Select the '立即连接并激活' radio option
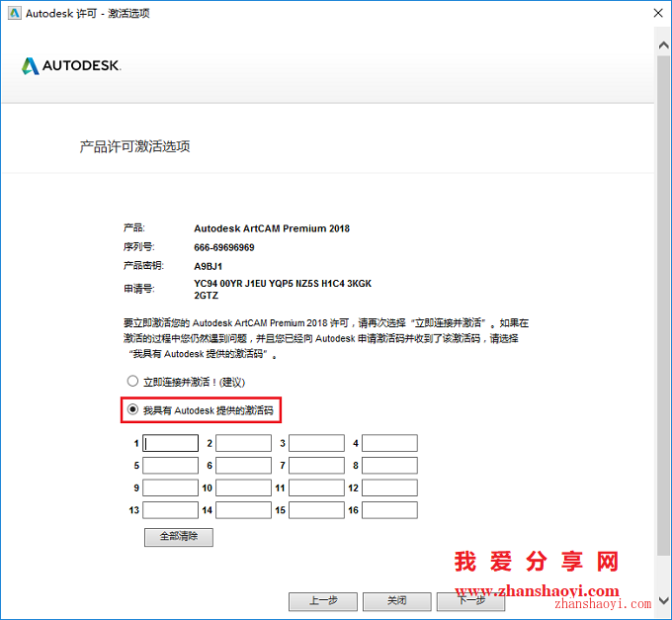672x620 pixels. [x=132, y=381]
